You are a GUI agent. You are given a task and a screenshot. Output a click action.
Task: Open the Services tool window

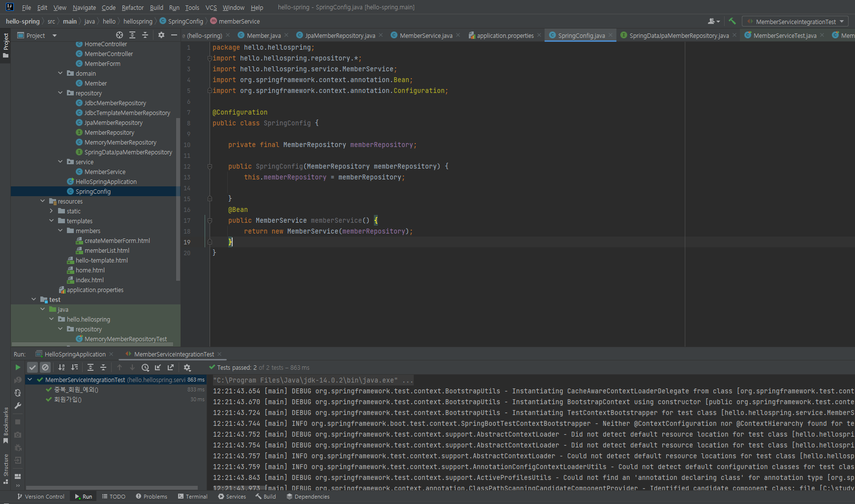[232, 497]
